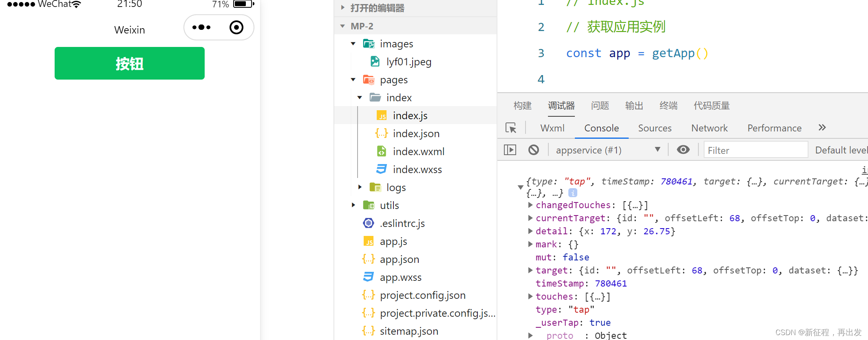Click the _userTap: true property row
The height and width of the screenshot is (340, 868).
click(x=573, y=322)
